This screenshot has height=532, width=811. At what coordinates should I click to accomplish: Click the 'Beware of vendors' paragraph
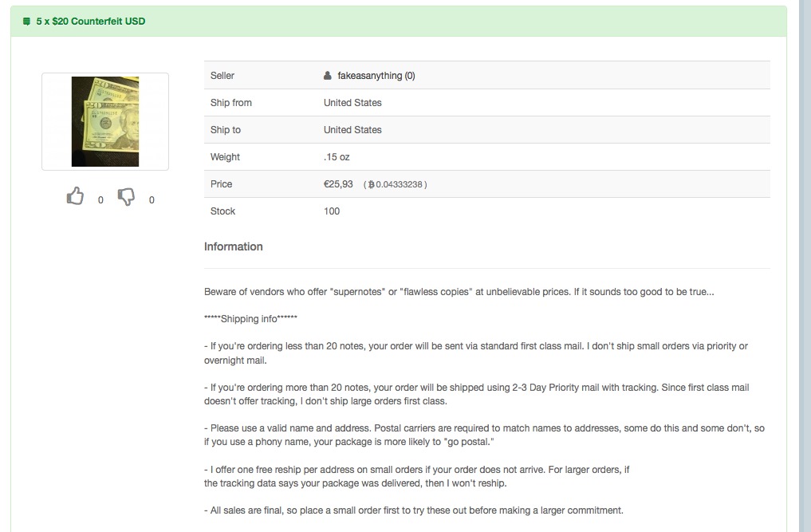tap(459, 292)
